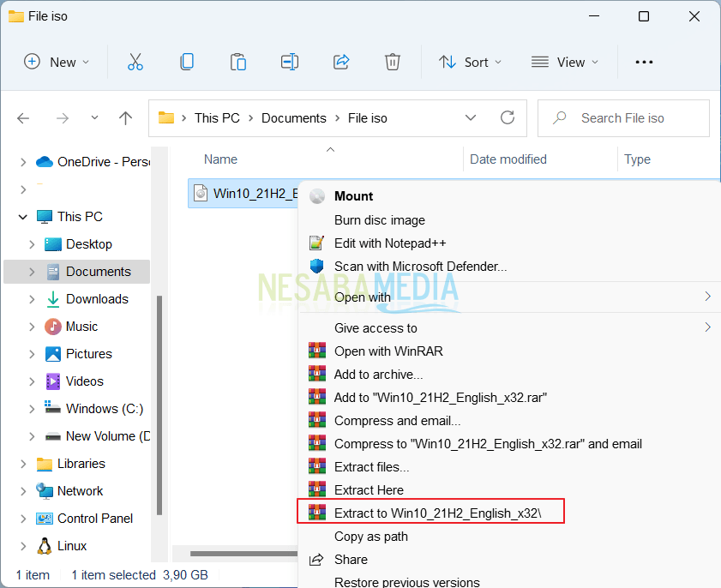Screen dimensions: 721x588
Task: Expand the Libraries tree node
Action: 23,464
